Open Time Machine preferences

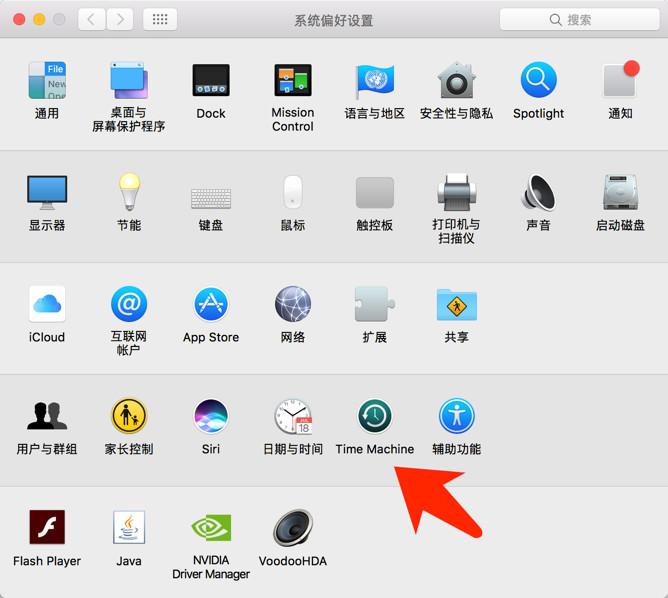(x=374, y=416)
